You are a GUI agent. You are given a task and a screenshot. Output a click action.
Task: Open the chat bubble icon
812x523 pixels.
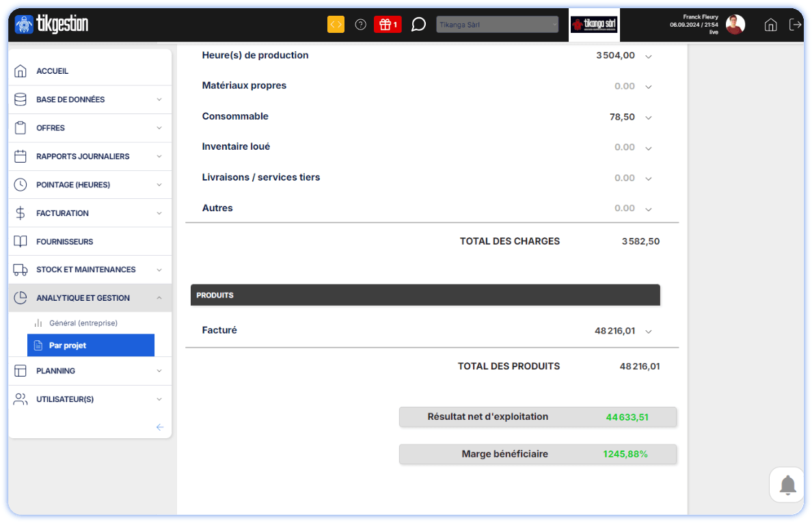tap(418, 25)
